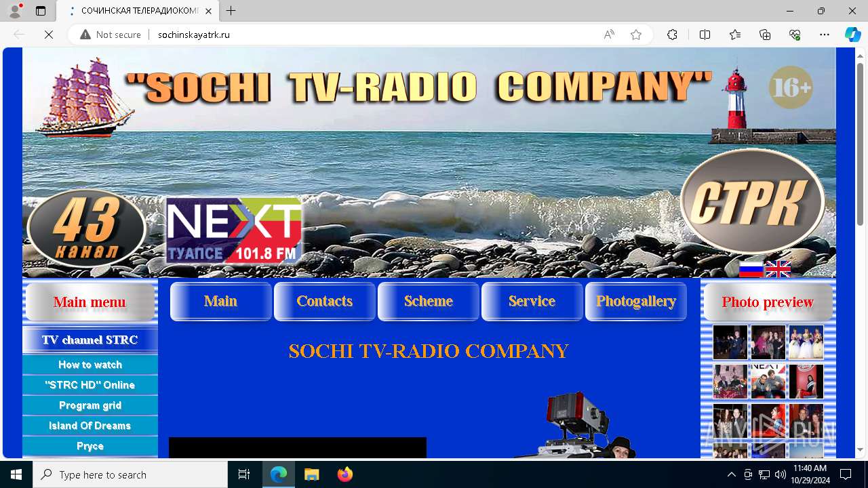Open second-row right preview thumbnail
The height and width of the screenshot is (488, 868).
[x=806, y=381]
